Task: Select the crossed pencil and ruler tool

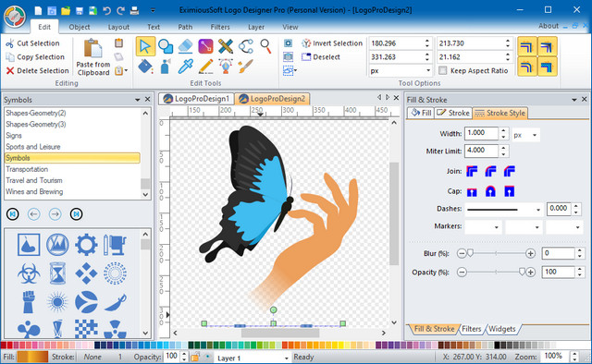Action: (x=226, y=46)
